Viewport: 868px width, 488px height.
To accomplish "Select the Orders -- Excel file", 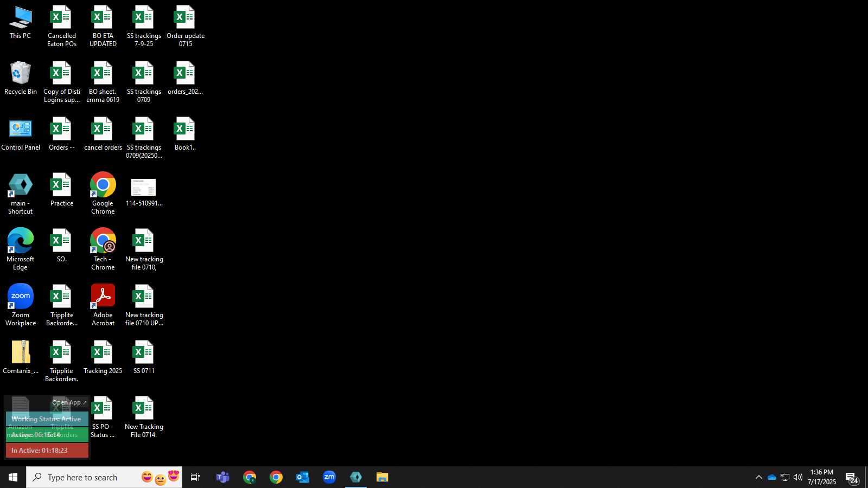I will click(x=62, y=135).
